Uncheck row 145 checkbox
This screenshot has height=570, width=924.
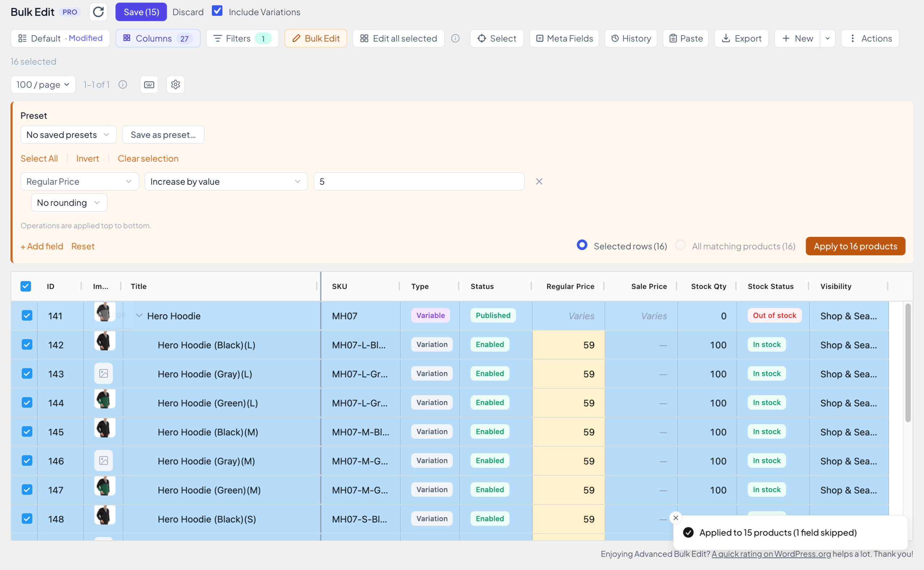tap(27, 431)
